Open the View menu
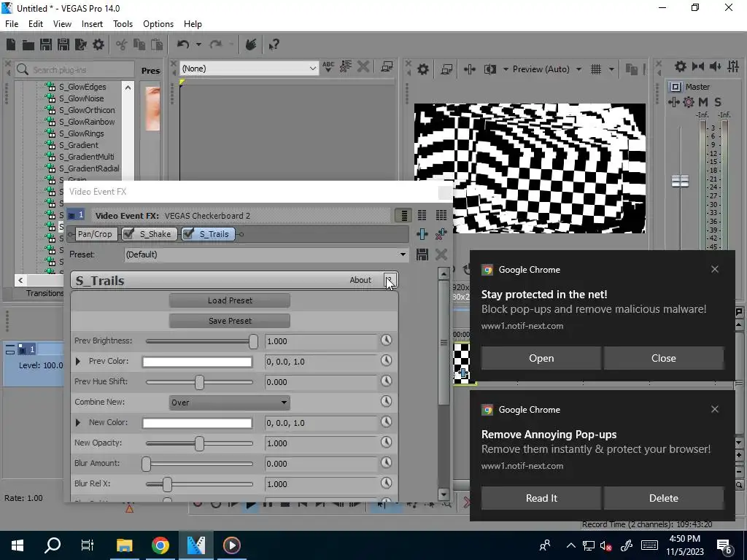This screenshot has height=560, width=747. 63,24
